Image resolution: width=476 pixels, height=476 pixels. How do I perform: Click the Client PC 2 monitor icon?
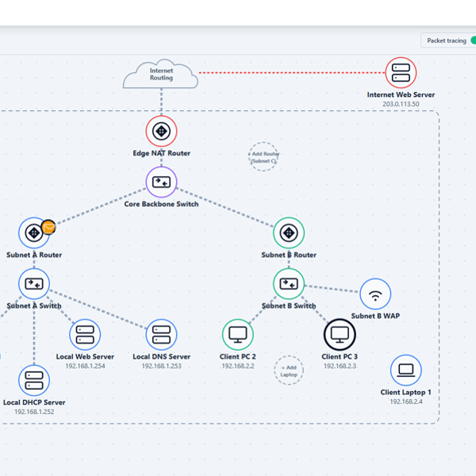tap(238, 335)
